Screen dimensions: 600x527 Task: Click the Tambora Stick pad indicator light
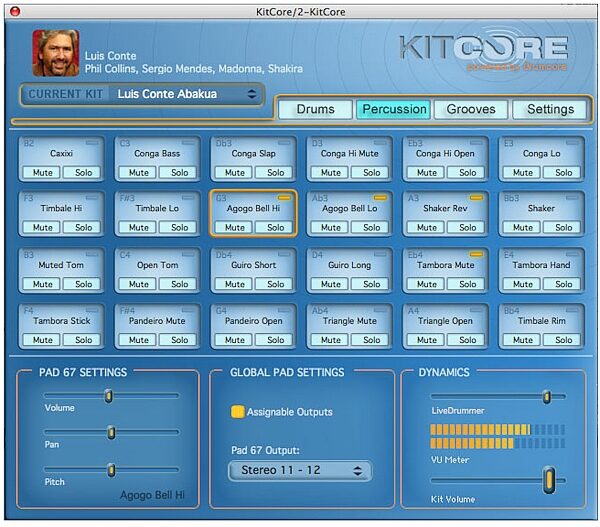coord(92,310)
